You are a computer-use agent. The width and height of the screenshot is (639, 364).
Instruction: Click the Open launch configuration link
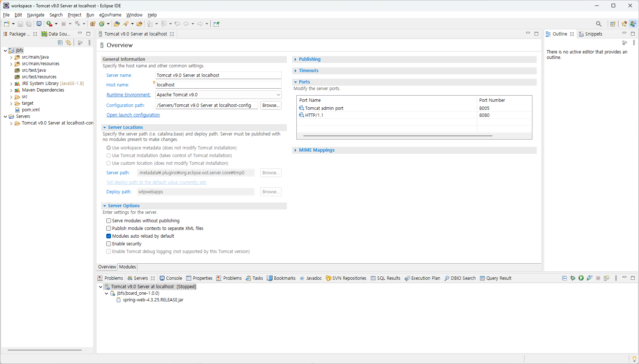[x=133, y=115]
